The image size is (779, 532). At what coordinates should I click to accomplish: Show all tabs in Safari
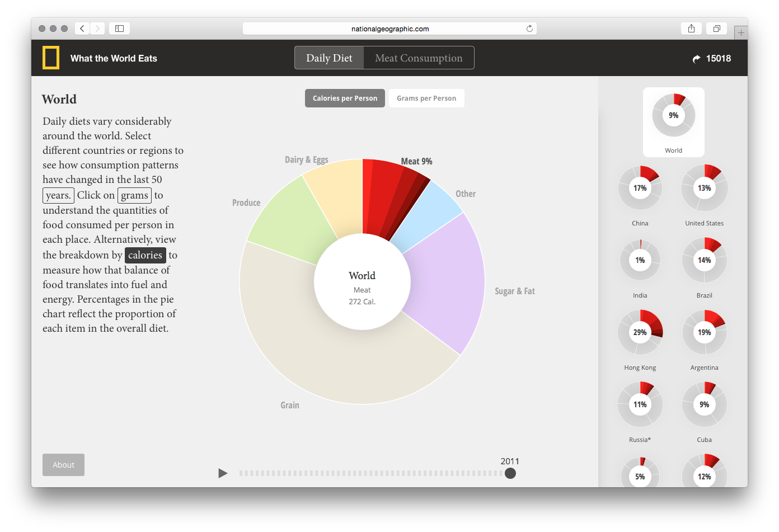716,29
